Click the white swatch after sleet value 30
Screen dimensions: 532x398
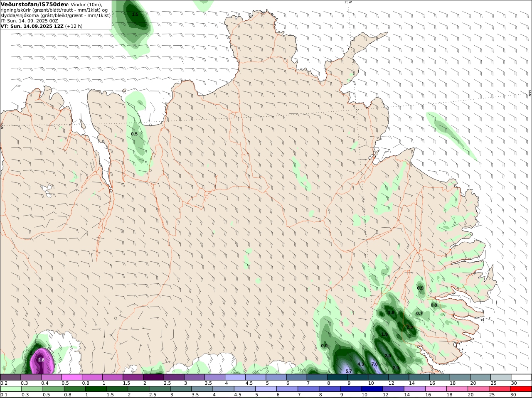point(521,377)
